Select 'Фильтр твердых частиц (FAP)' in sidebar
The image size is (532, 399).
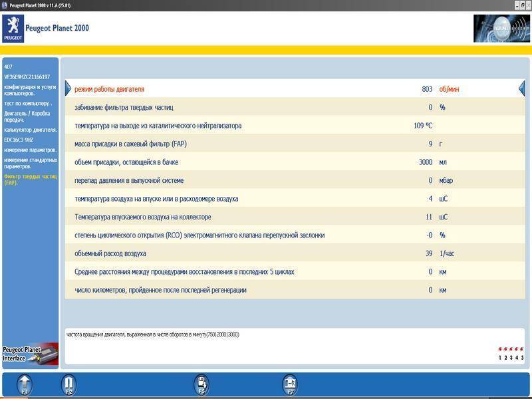(x=30, y=180)
